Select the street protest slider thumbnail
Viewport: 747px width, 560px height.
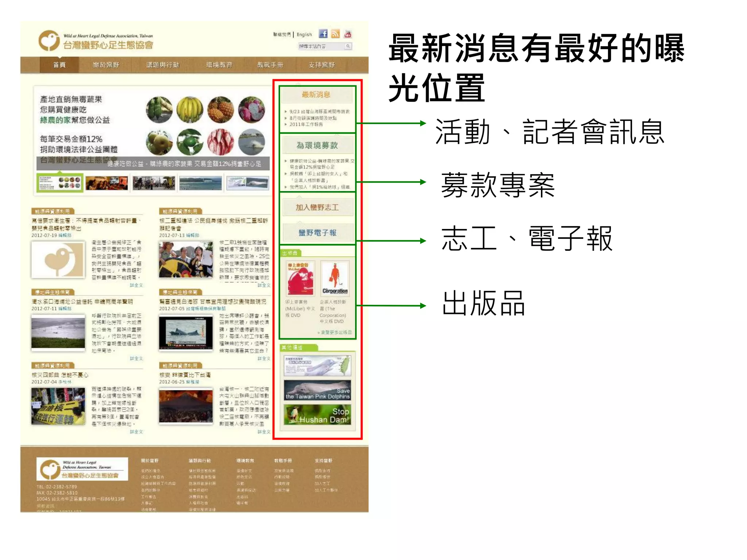154,183
